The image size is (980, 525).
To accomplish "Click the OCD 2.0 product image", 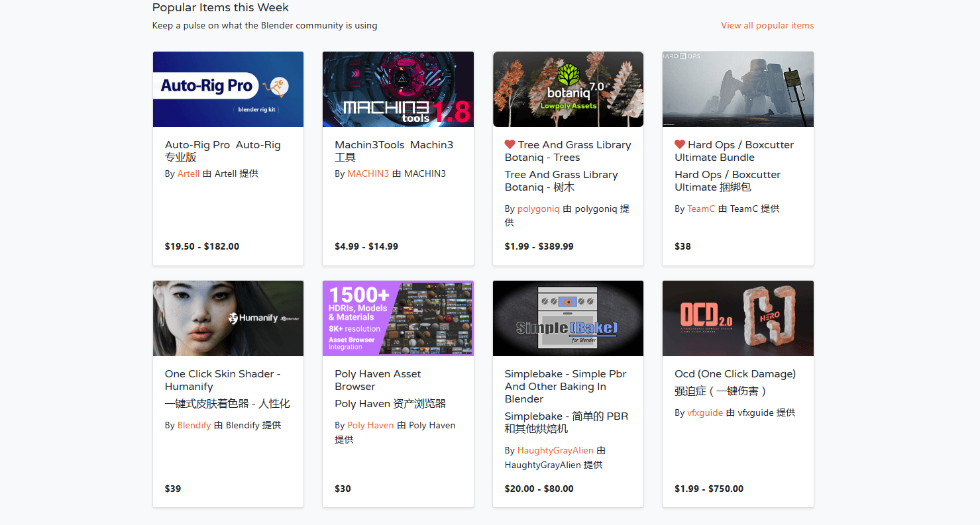I will pos(737,318).
